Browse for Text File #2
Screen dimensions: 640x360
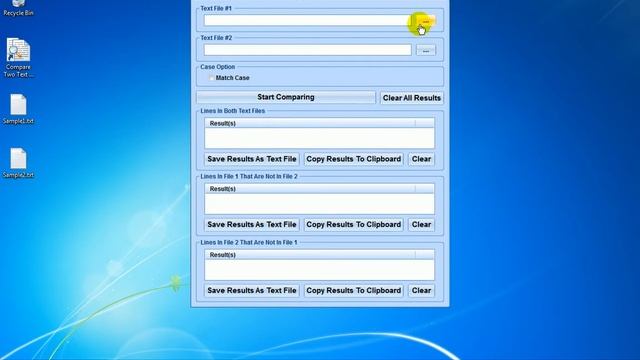click(426, 50)
